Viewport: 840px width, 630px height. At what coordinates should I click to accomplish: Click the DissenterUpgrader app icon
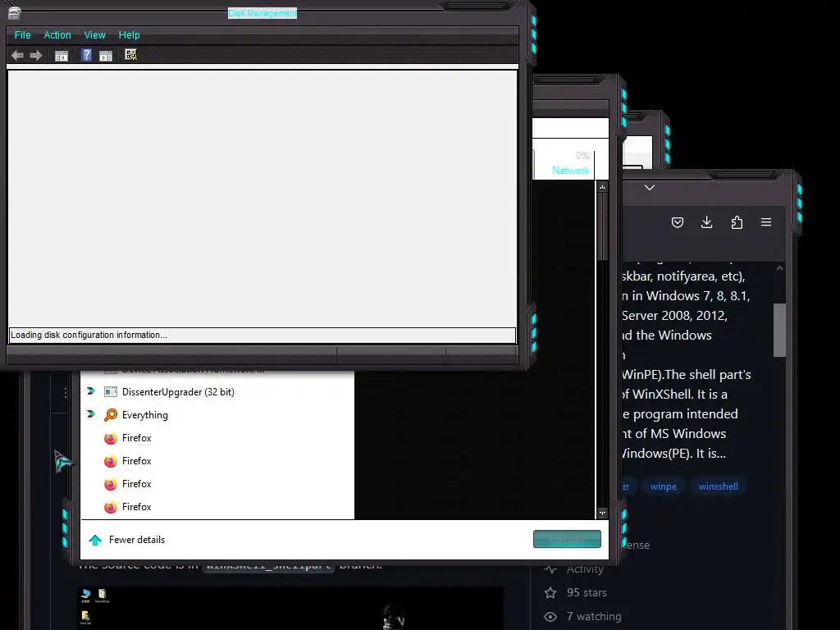pyautogui.click(x=111, y=392)
